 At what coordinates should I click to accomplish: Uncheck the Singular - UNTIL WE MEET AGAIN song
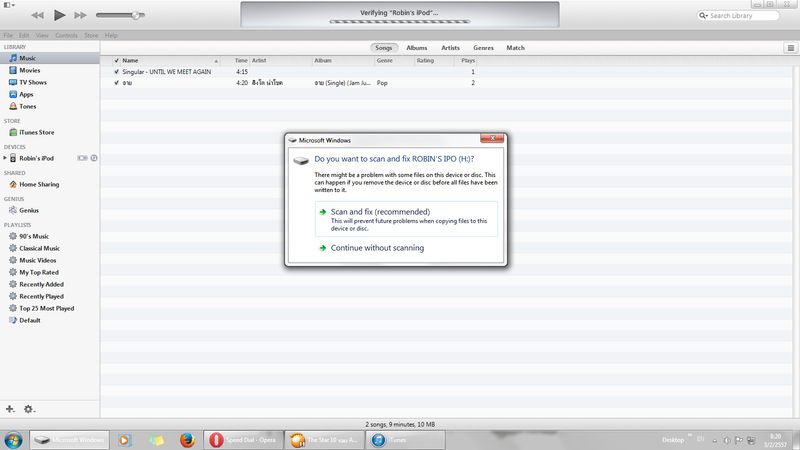click(116, 72)
